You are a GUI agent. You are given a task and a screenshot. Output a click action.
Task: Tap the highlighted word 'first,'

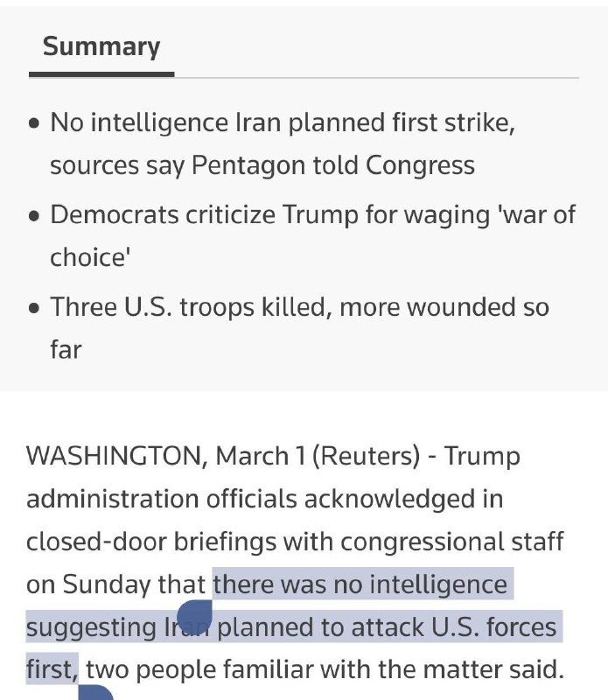tap(52, 670)
